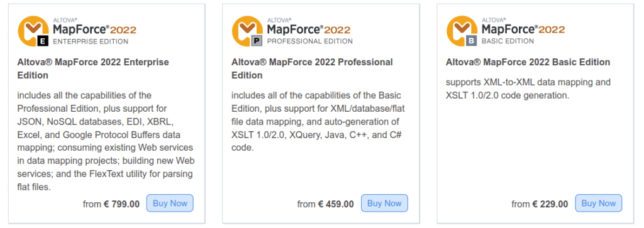Open the Altova MapForce 2022 Professional Edition title
The height and width of the screenshot is (228, 644).
312,69
